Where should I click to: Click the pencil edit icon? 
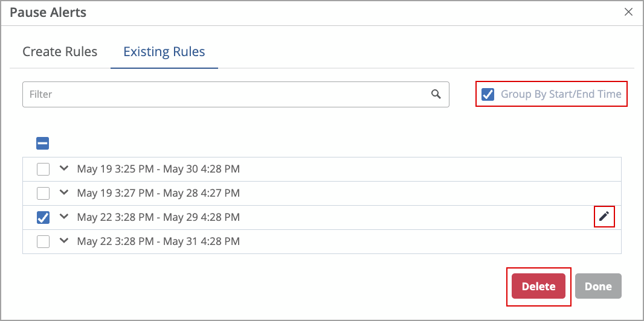click(604, 217)
